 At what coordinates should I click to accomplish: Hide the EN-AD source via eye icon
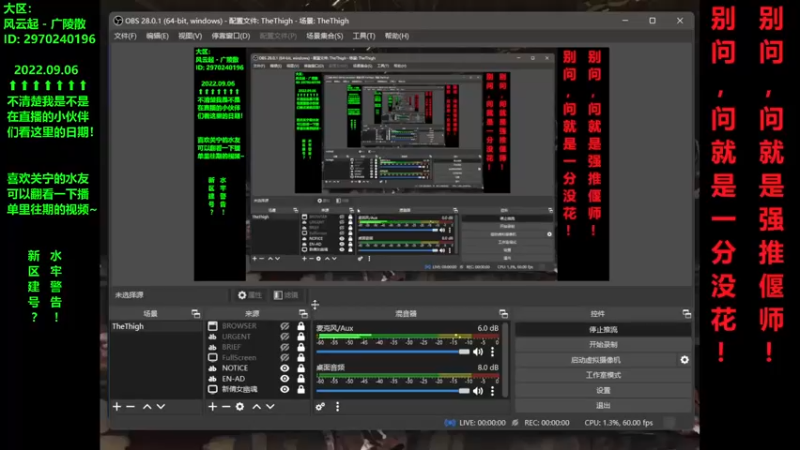(285, 379)
